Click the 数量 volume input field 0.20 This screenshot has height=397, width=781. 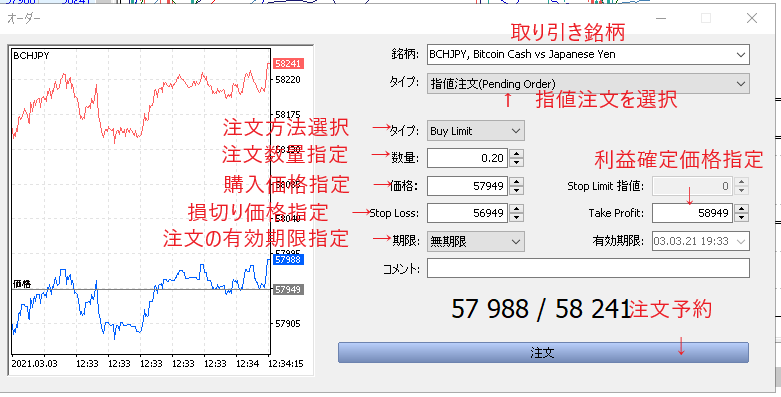pyautogui.click(x=468, y=158)
